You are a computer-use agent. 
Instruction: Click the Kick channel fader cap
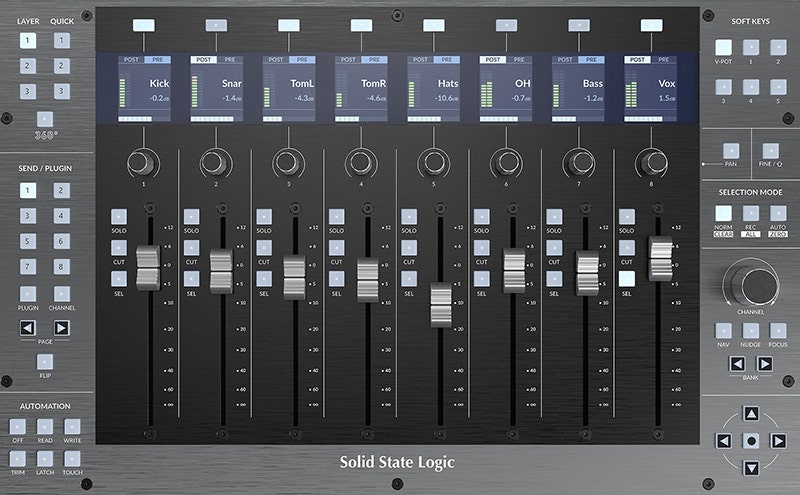pos(148,267)
